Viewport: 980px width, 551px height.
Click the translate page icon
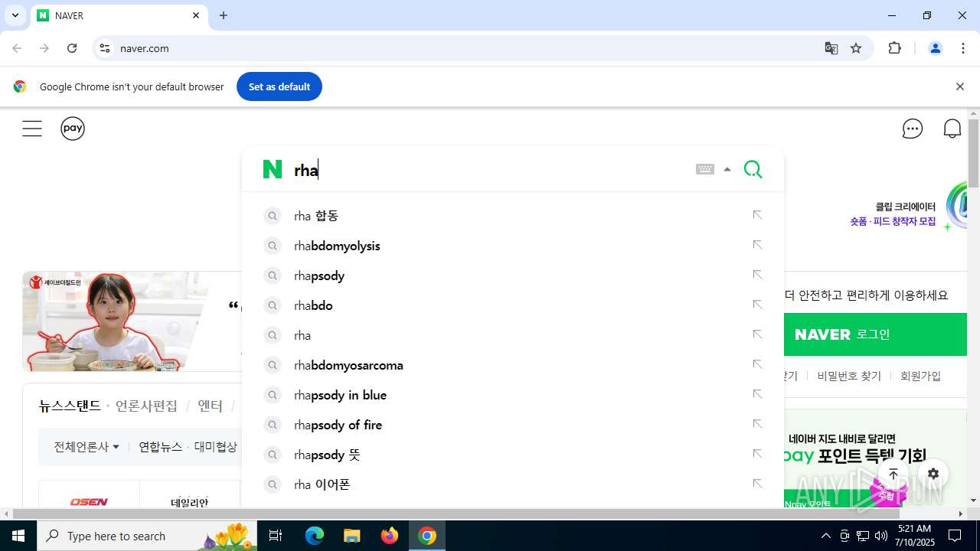(831, 48)
